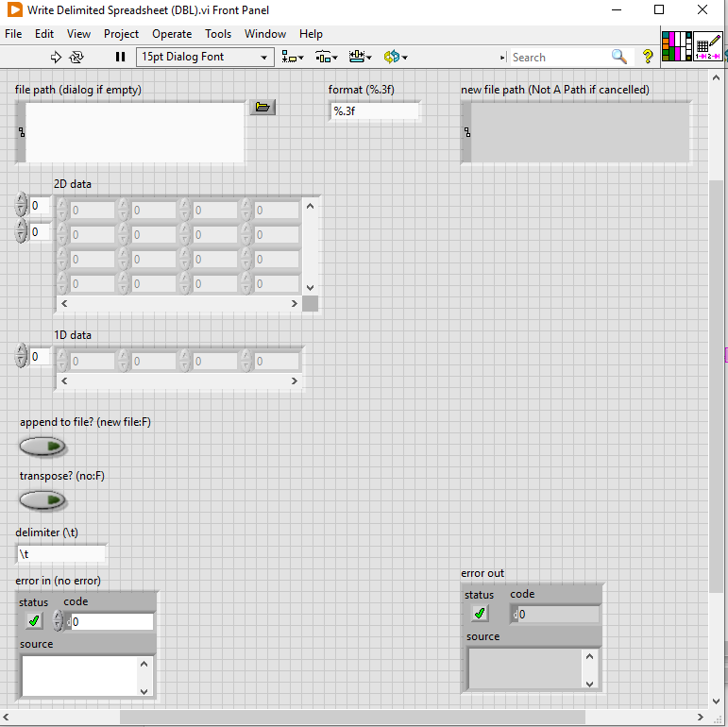Click the window horizontal scrollbar thumb
Viewport: 728px width, 727px height.
(352, 718)
